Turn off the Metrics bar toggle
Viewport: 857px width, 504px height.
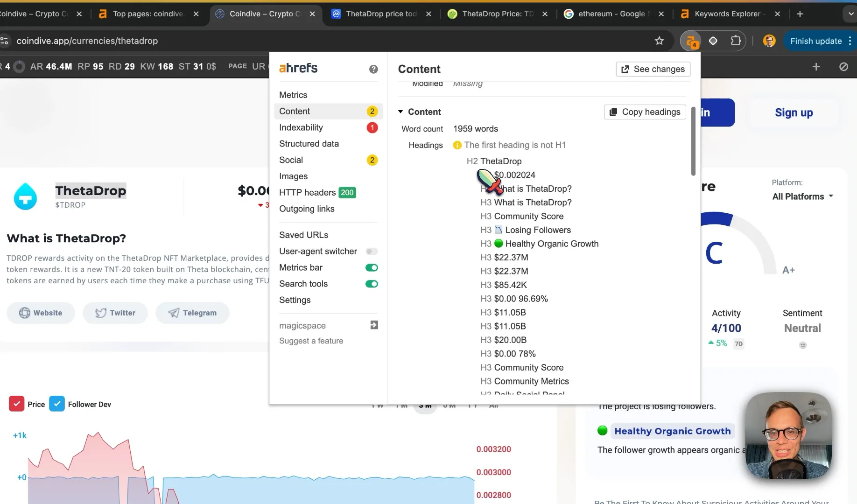pyautogui.click(x=372, y=268)
